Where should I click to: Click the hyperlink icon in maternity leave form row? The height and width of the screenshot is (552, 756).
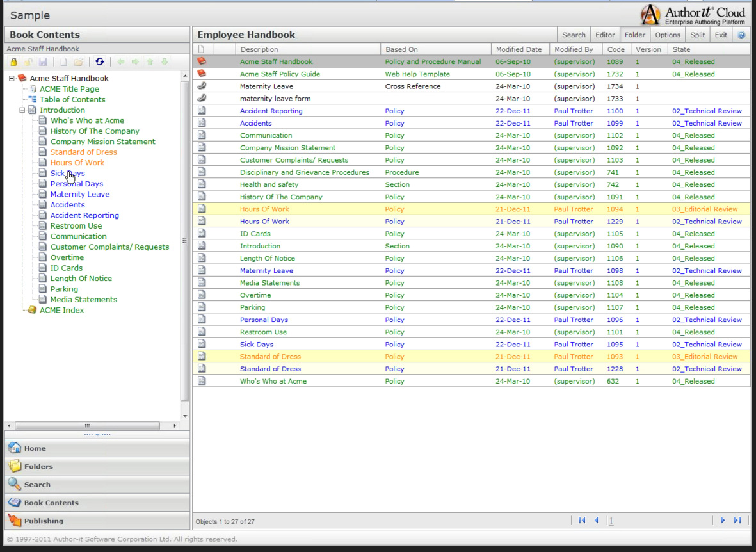coord(202,98)
